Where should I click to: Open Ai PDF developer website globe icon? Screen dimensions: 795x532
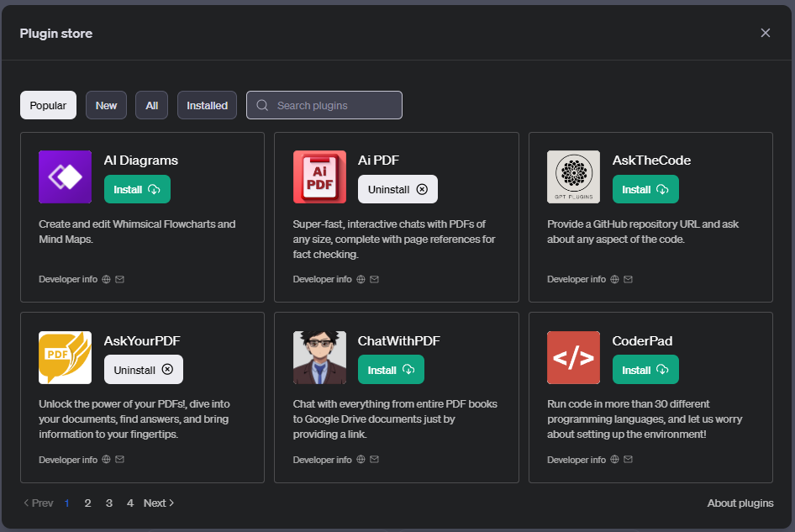point(361,279)
